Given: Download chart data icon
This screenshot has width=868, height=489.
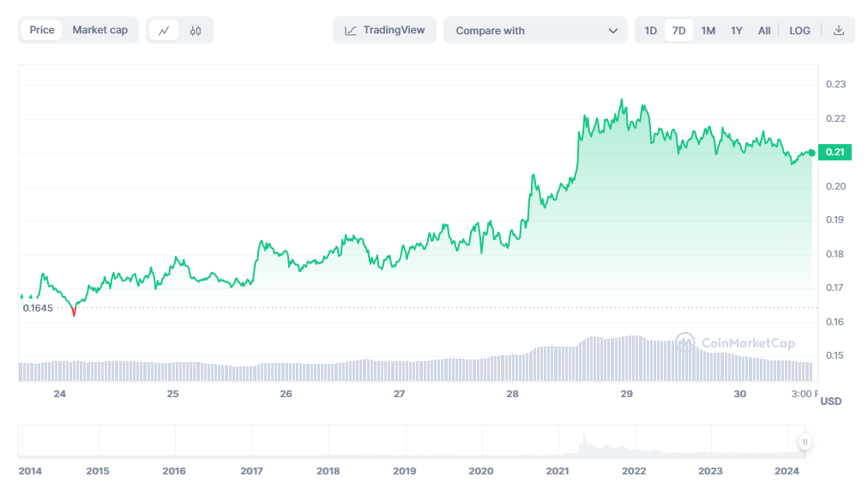Looking at the screenshot, I should (839, 31).
